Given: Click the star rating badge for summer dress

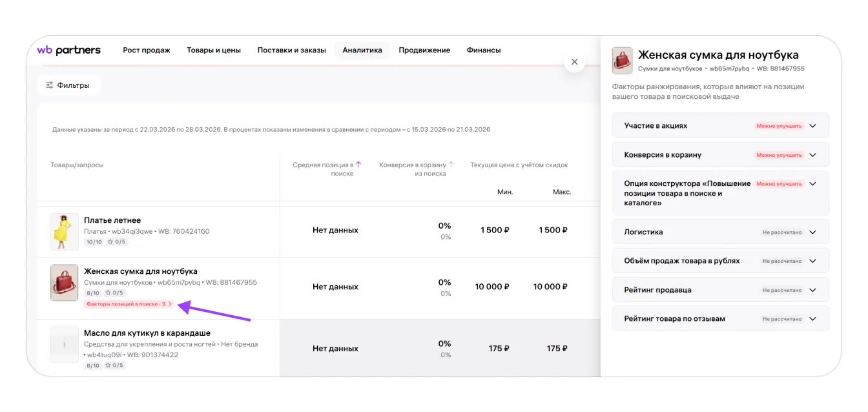Looking at the screenshot, I should click(115, 242).
